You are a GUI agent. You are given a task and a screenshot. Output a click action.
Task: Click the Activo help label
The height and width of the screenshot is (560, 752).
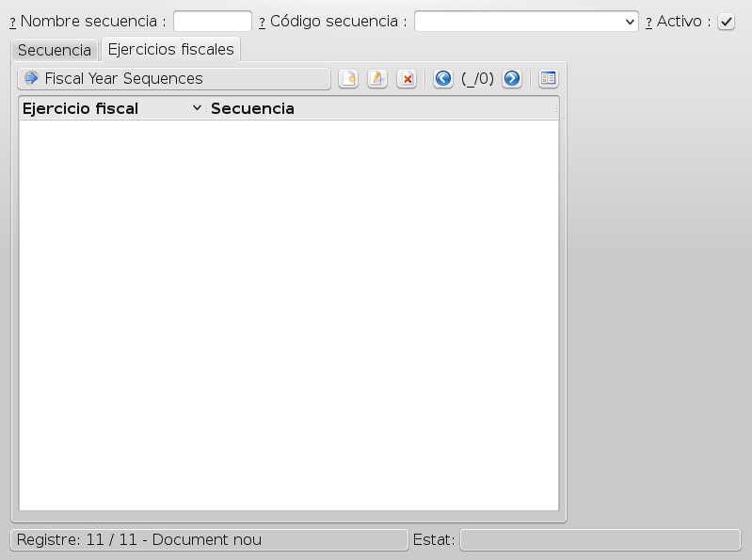(678, 22)
